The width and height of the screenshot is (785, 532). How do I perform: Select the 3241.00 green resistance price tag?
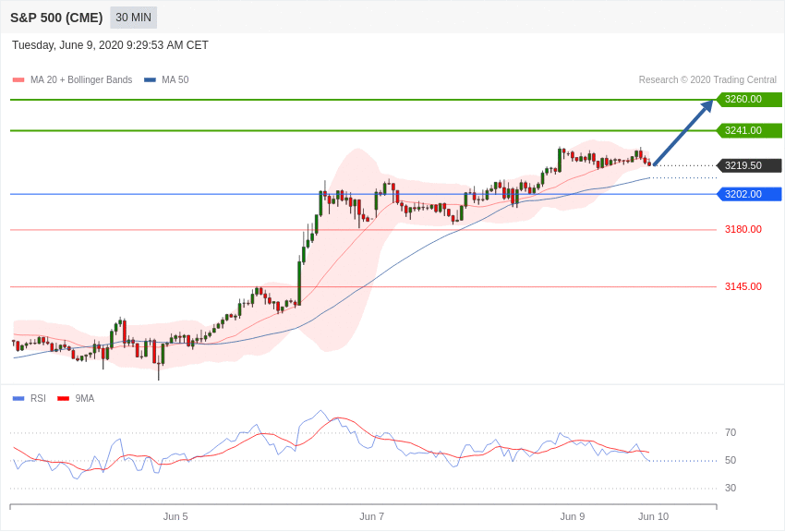click(x=748, y=130)
